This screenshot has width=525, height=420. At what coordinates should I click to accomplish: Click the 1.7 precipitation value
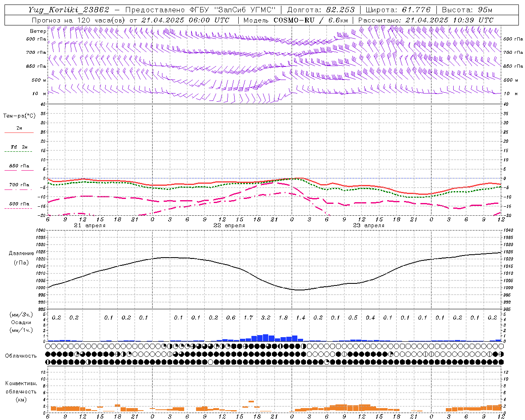(248, 318)
